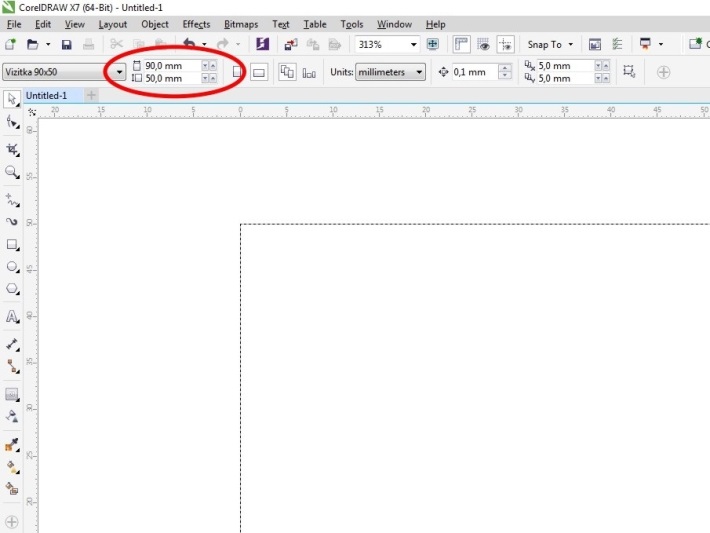Image resolution: width=710 pixels, height=533 pixels.
Task: Select the Transparency tool
Action: (12, 416)
